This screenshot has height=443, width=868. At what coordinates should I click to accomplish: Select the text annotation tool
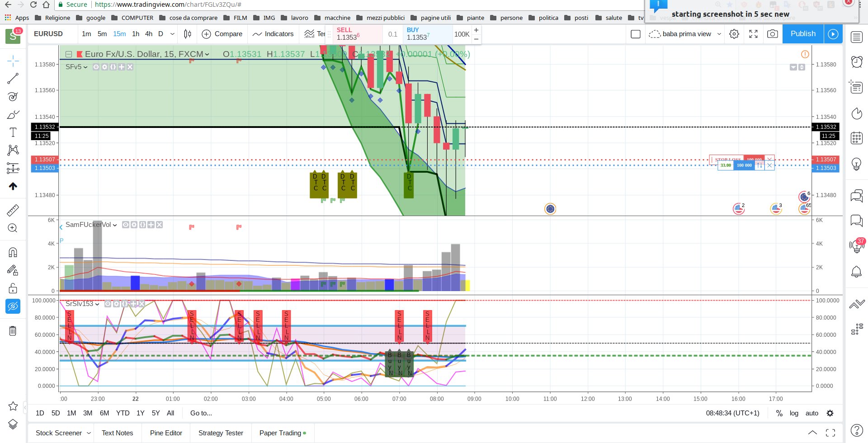coord(13,132)
